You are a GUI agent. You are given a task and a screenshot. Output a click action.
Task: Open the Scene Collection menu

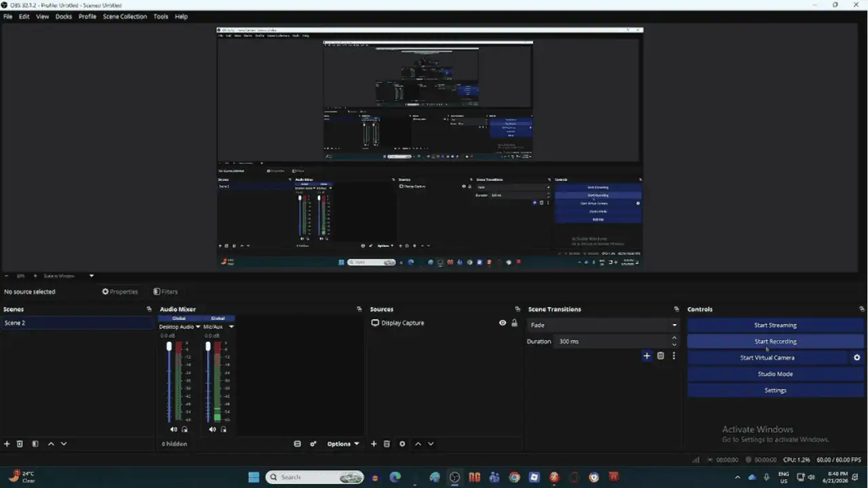click(125, 16)
